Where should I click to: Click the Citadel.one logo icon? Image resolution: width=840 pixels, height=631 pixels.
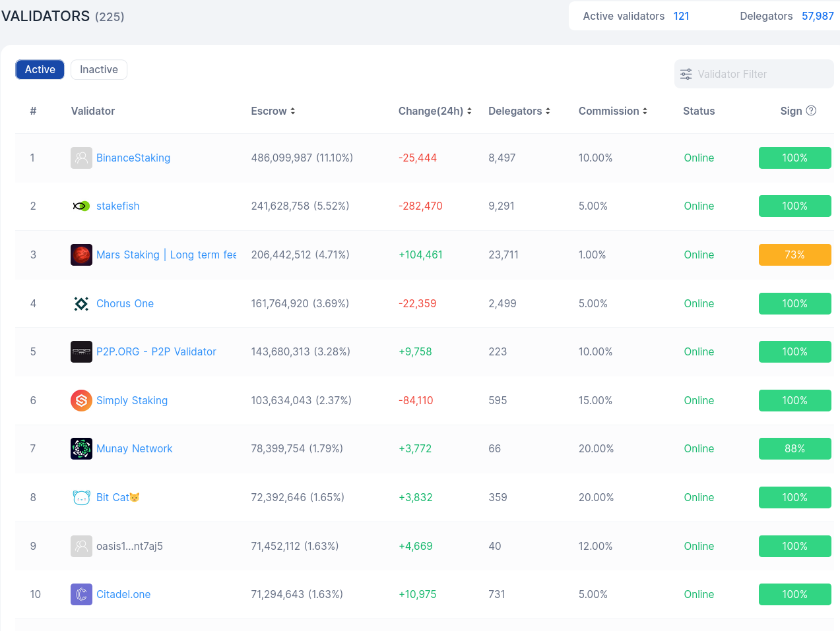(x=81, y=594)
